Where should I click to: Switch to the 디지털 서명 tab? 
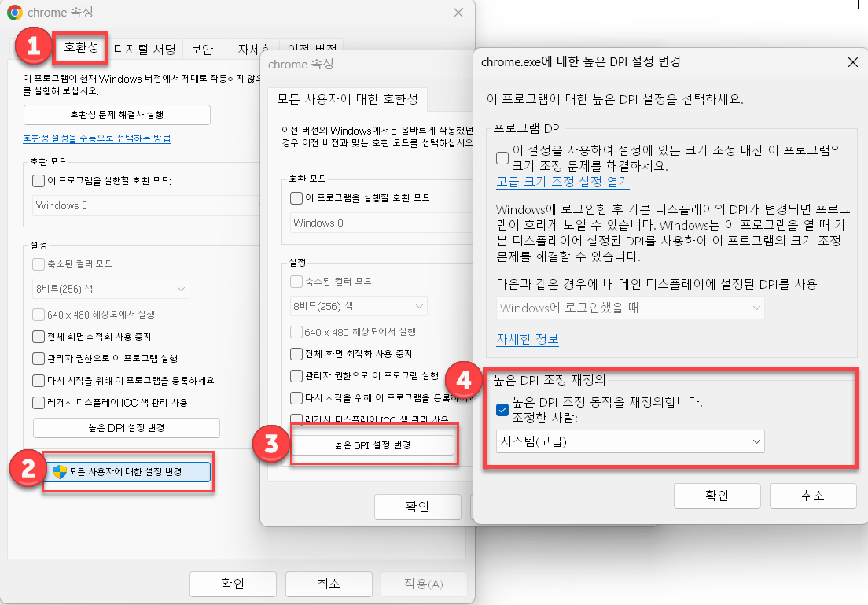pyautogui.click(x=145, y=49)
